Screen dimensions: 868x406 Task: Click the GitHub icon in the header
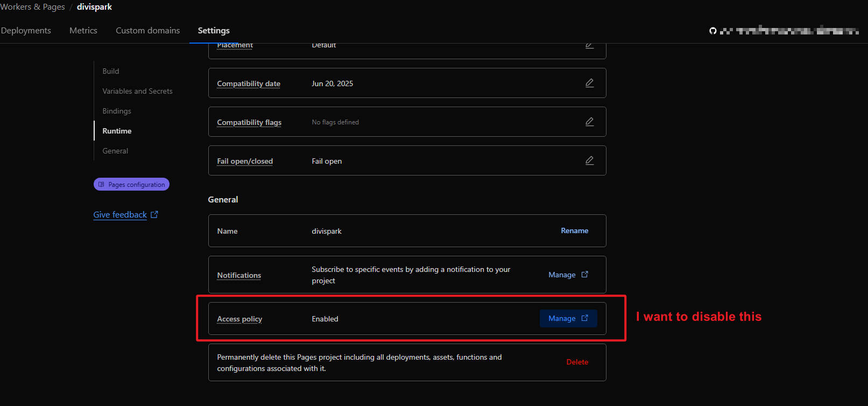[713, 31]
